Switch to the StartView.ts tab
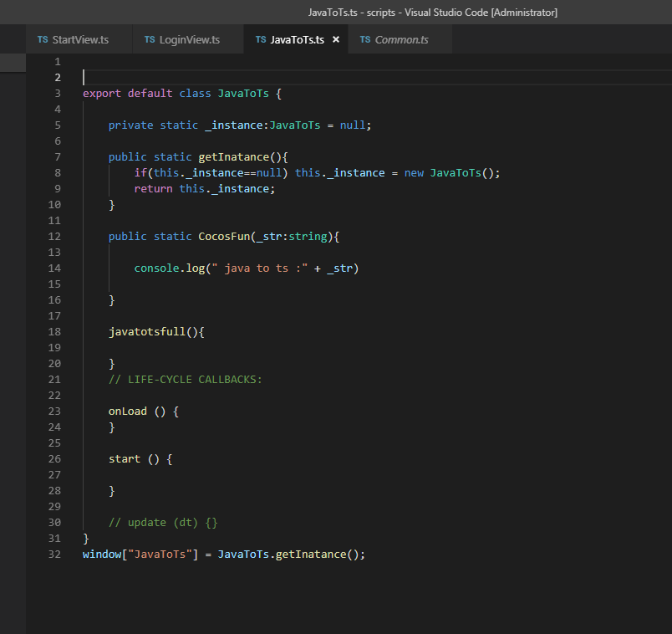 point(80,39)
